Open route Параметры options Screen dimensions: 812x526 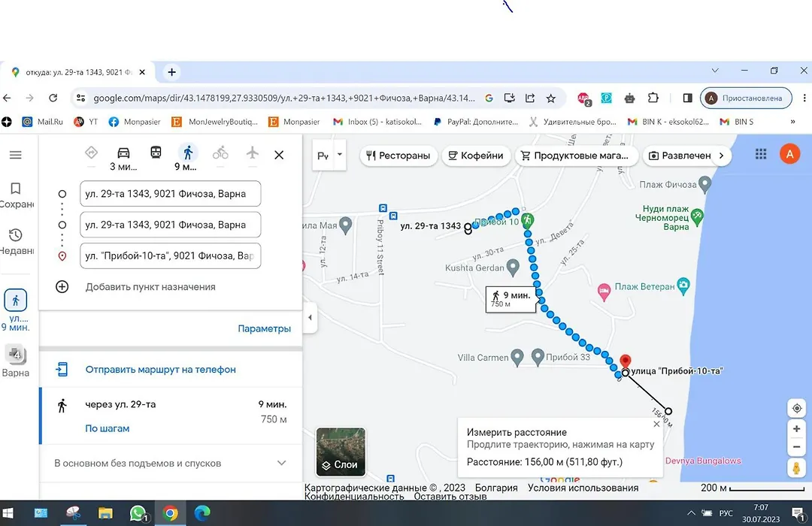click(x=264, y=329)
